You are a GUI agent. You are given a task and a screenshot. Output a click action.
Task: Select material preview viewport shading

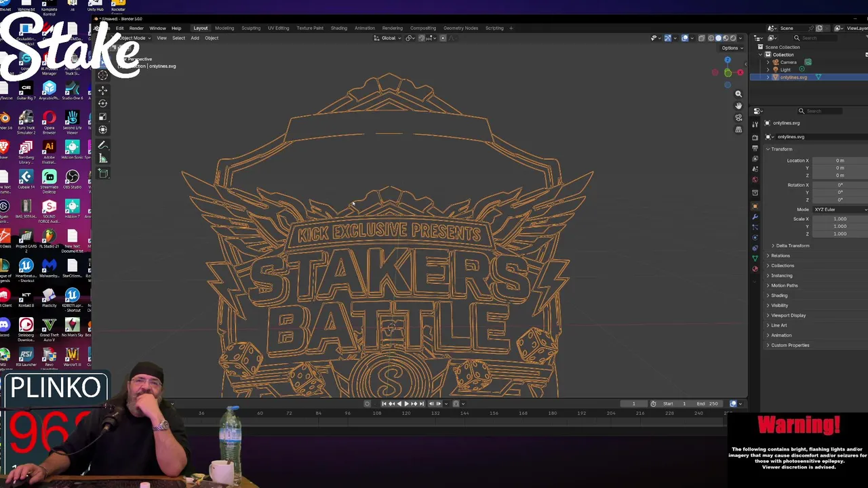pos(726,38)
